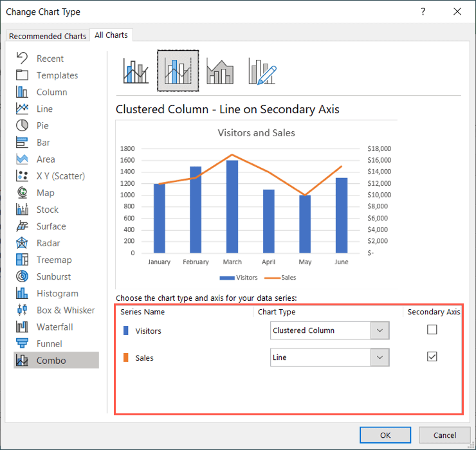Pick the Funnel chart icon
Image resolution: width=476 pixels, height=450 pixels.
click(22, 343)
